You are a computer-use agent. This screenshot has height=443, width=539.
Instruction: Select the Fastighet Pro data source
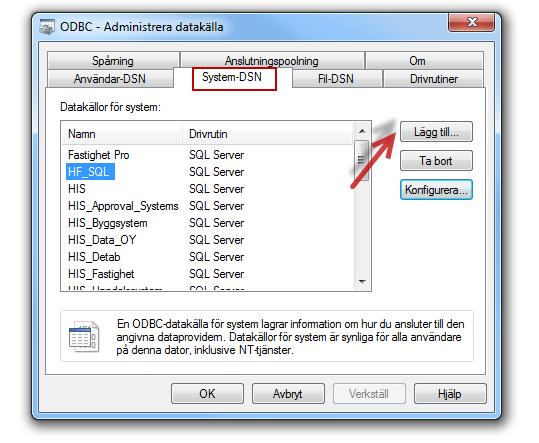pyautogui.click(x=99, y=155)
